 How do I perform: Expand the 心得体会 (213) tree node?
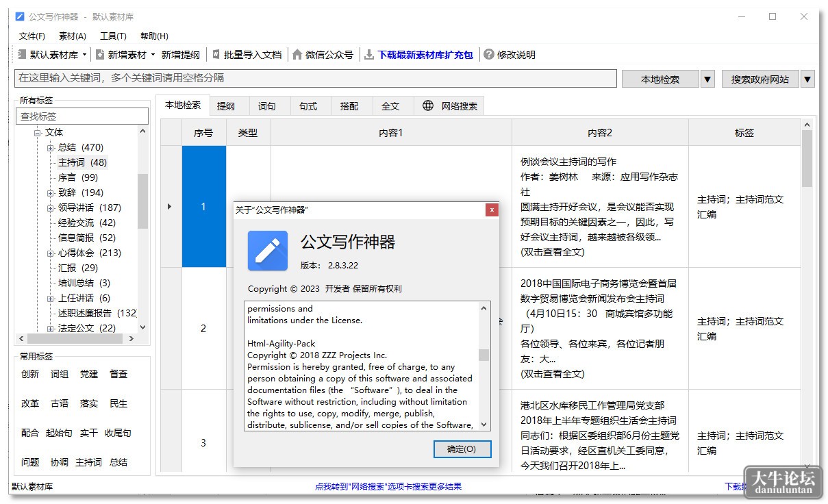pos(50,253)
